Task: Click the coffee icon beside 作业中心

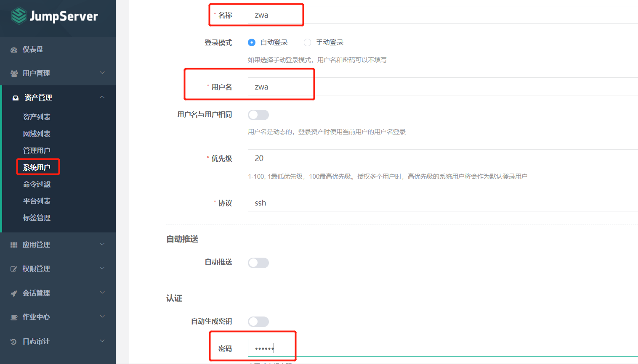Action: 14,317
